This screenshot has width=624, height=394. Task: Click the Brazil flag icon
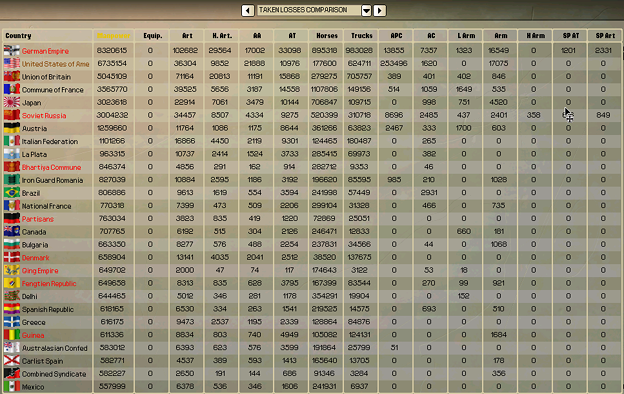click(x=12, y=193)
